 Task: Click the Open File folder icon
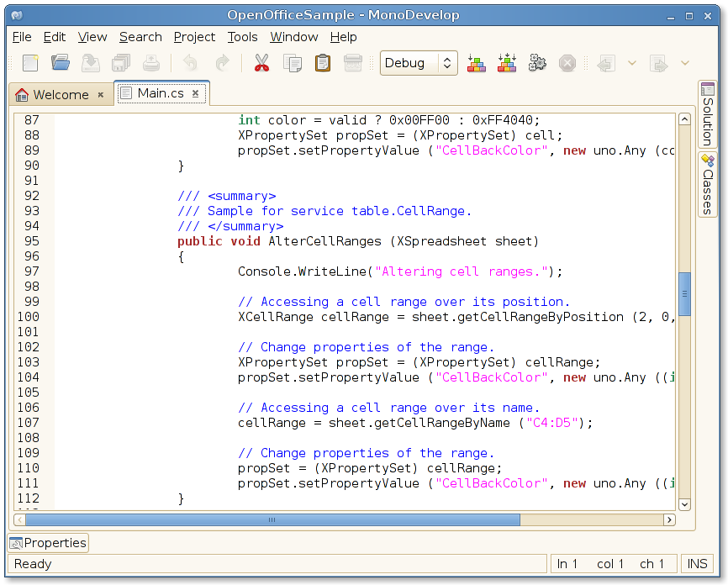pos(61,63)
